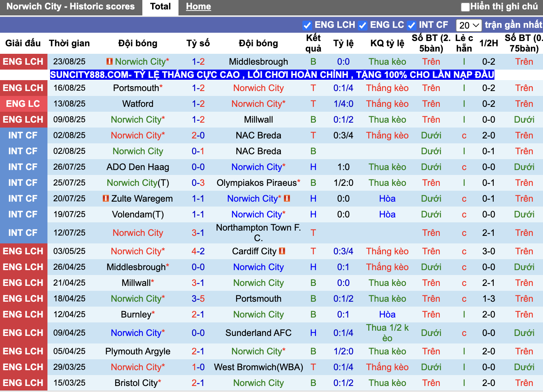Click the 1/2H column header
This screenshot has height=392, width=543.
coord(489,43)
